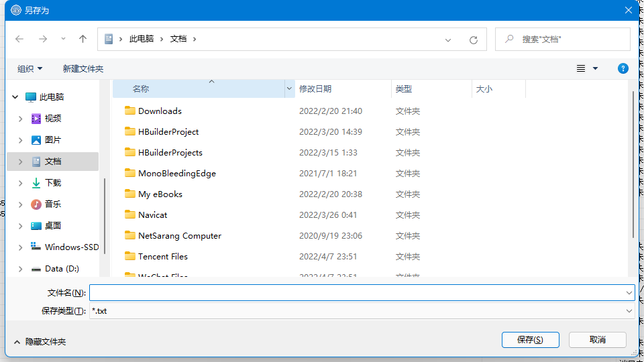Select the 文档 icon in sidebar

tap(36, 162)
